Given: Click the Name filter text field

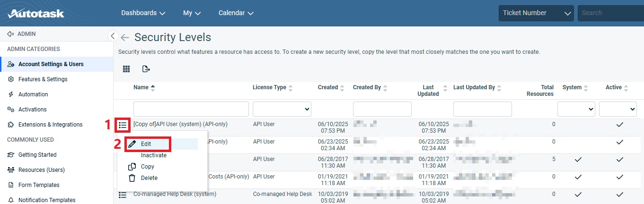Looking at the screenshot, I should click(191, 109).
